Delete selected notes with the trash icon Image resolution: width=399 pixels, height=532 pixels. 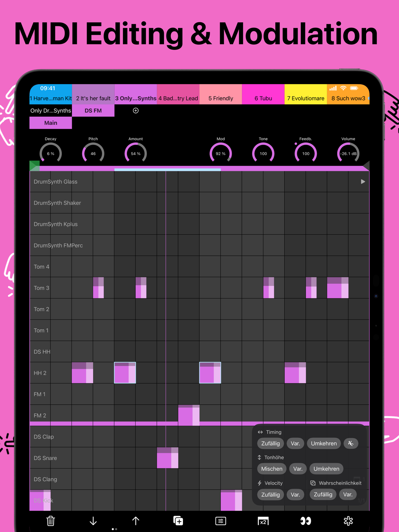51,521
